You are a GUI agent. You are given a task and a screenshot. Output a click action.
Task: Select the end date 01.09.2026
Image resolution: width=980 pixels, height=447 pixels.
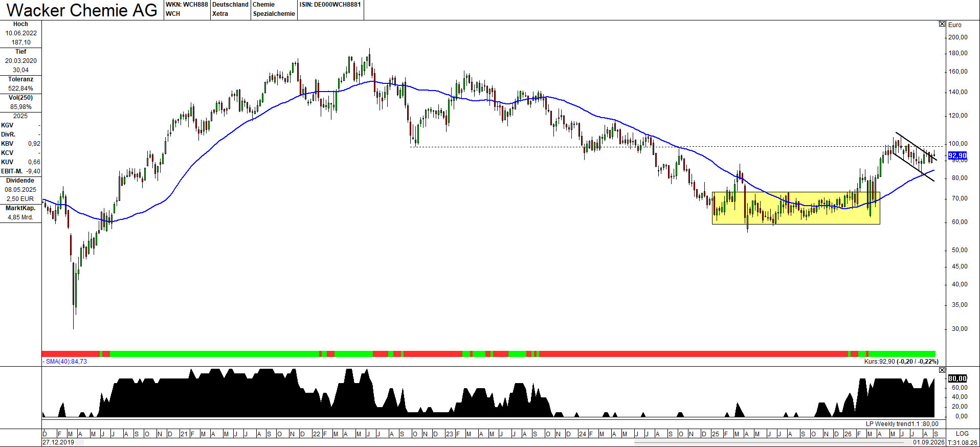pos(929,442)
